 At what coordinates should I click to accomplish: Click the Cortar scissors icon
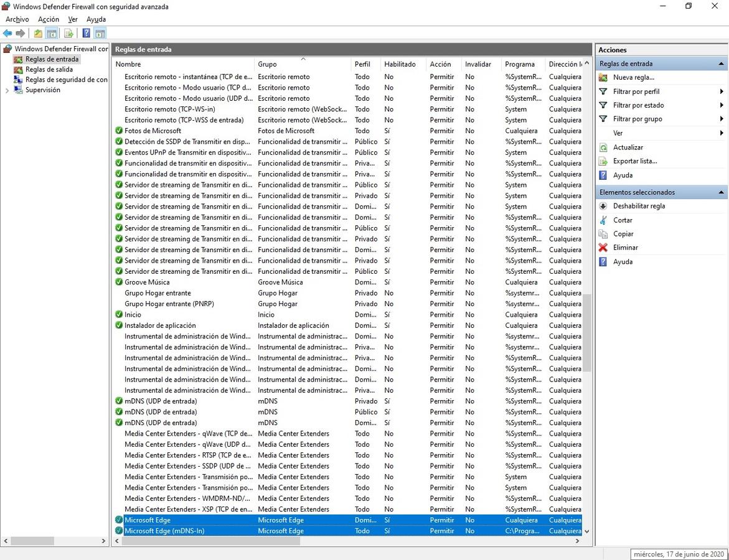(x=603, y=220)
